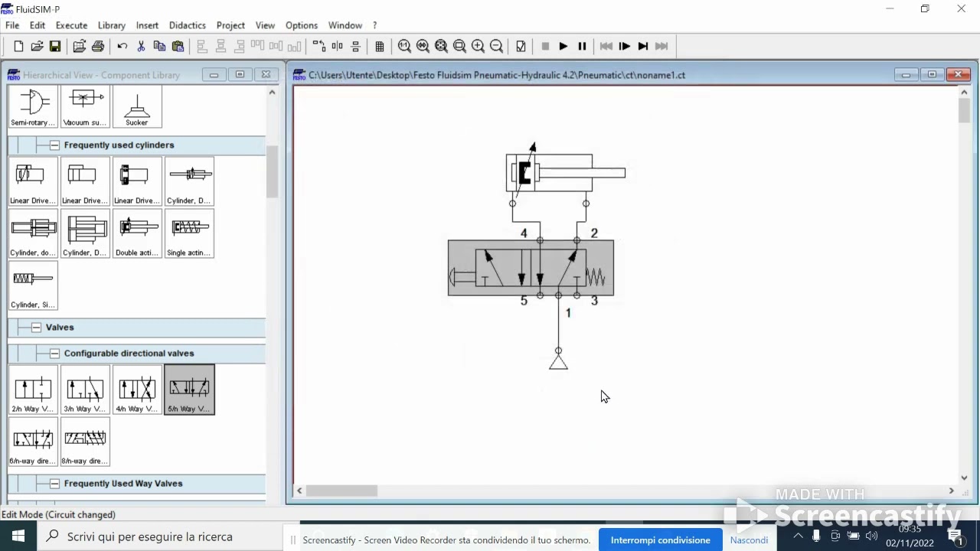The image size is (980, 551).
Task: Pick the 2/n Way Valve component
Action: point(33,390)
